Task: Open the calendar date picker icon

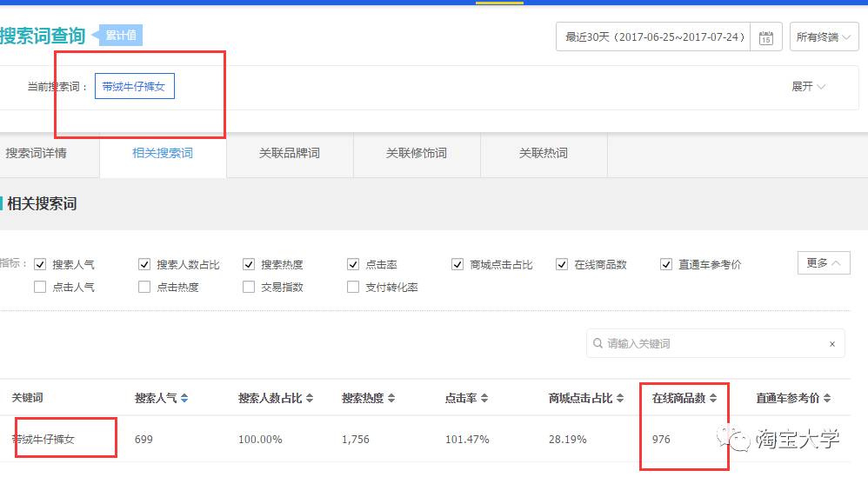Action: (x=765, y=37)
